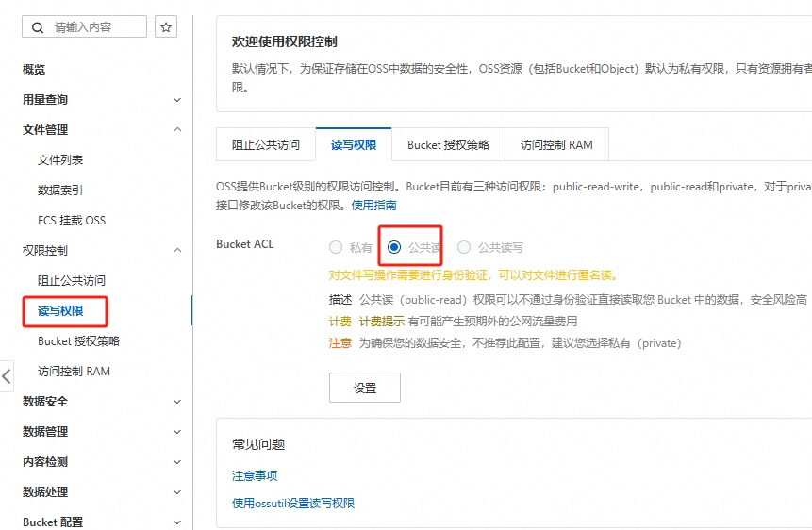Click the 权限控制 sidebar label

coord(45,250)
